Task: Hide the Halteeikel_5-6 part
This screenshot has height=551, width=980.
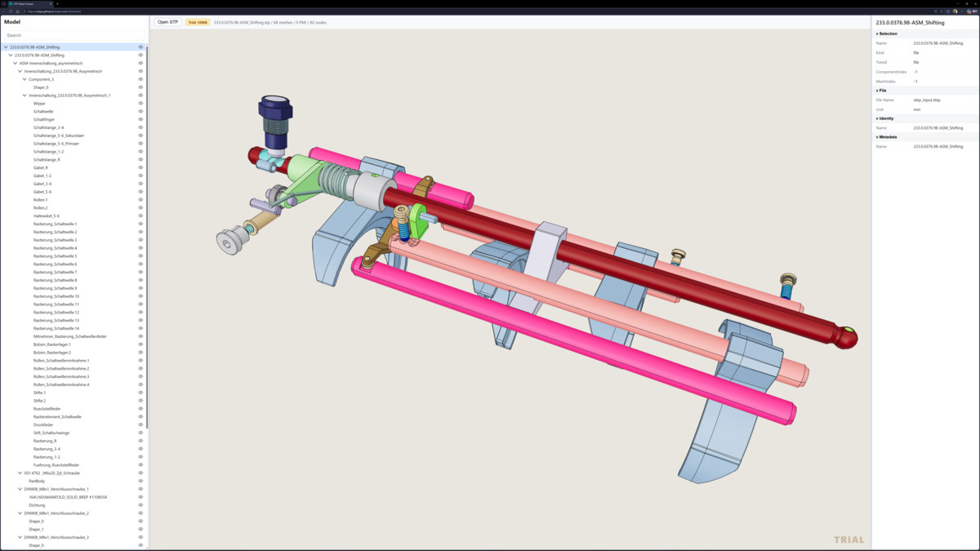Action: pyautogui.click(x=140, y=216)
